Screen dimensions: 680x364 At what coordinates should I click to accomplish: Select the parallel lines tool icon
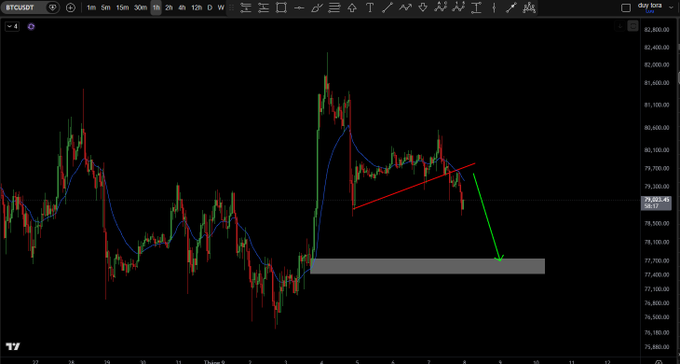coord(334,7)
